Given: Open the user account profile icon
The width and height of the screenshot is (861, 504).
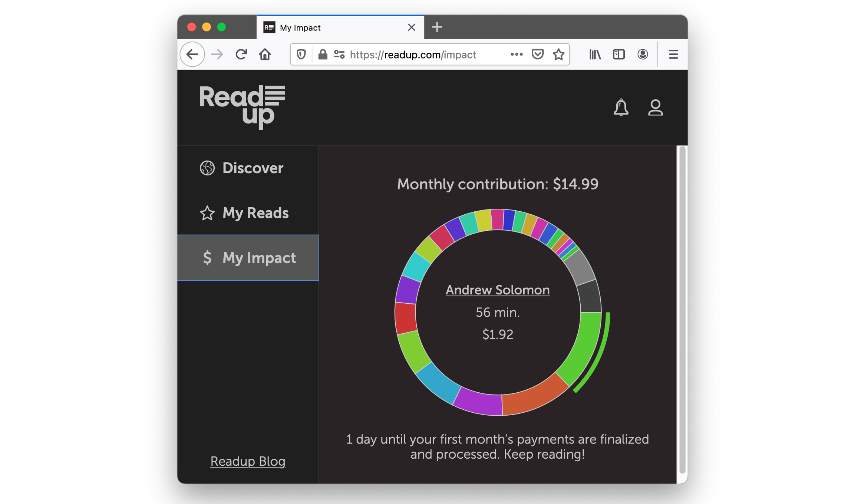Looking at the screenshot, I should point(655,108).
